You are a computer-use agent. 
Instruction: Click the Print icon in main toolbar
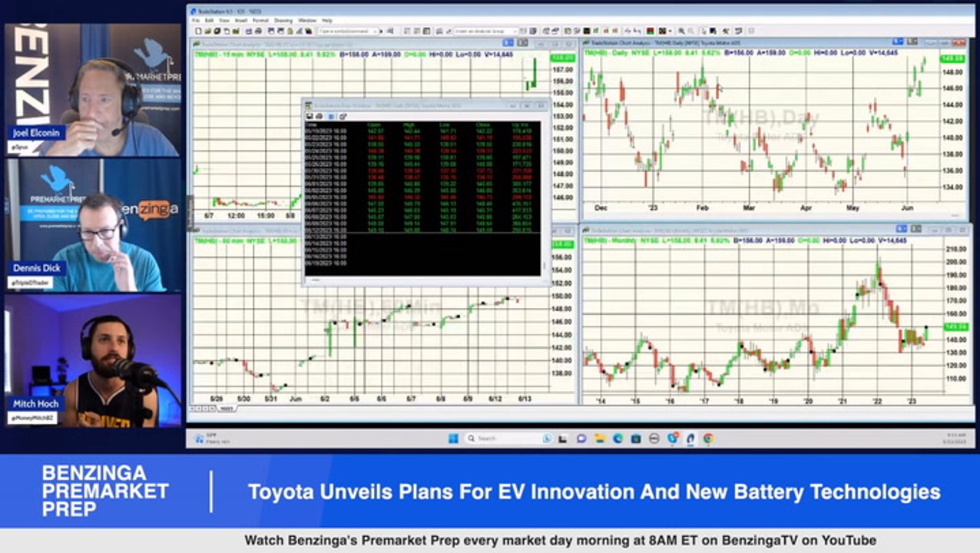[x=258, y=31]
